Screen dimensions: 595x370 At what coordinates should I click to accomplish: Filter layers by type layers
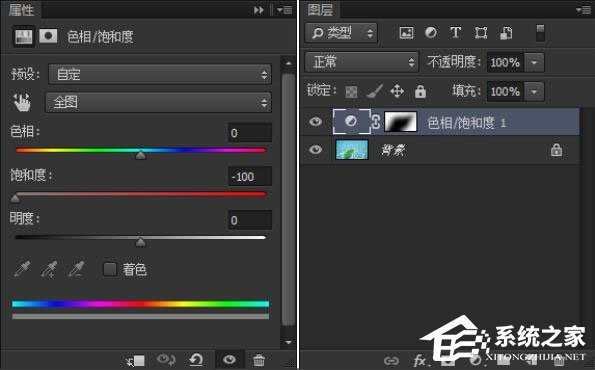[x=455, y=33]
